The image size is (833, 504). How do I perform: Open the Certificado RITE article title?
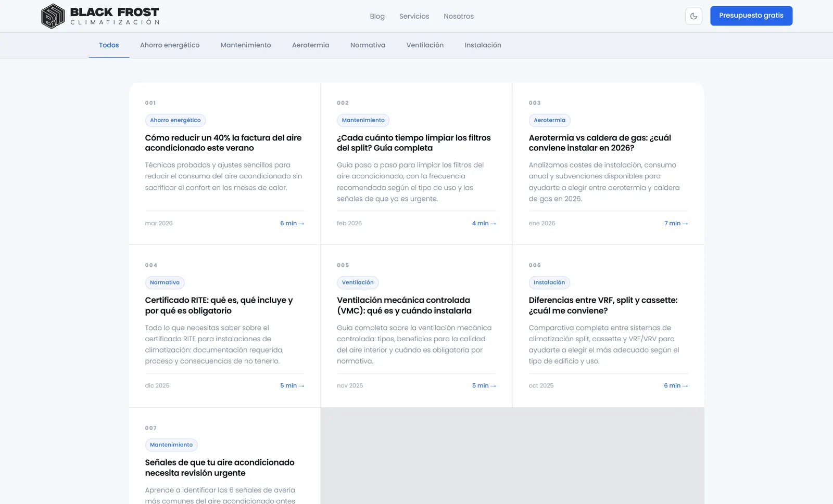(x=219, y=305)
